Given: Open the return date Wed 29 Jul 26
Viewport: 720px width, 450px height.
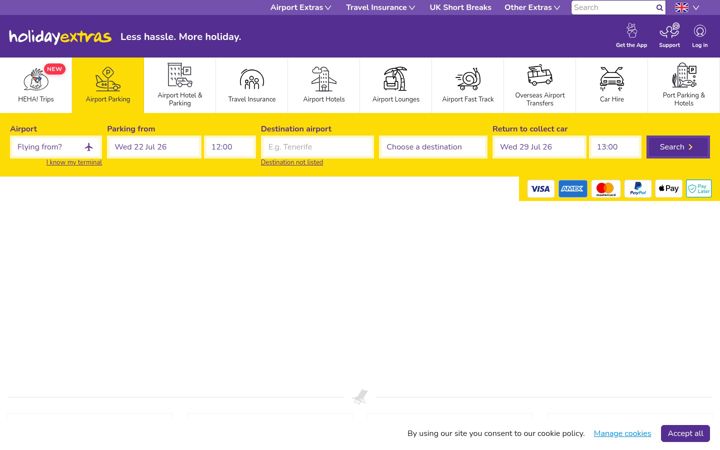Looking at the screenshot, I should [539, 147].
